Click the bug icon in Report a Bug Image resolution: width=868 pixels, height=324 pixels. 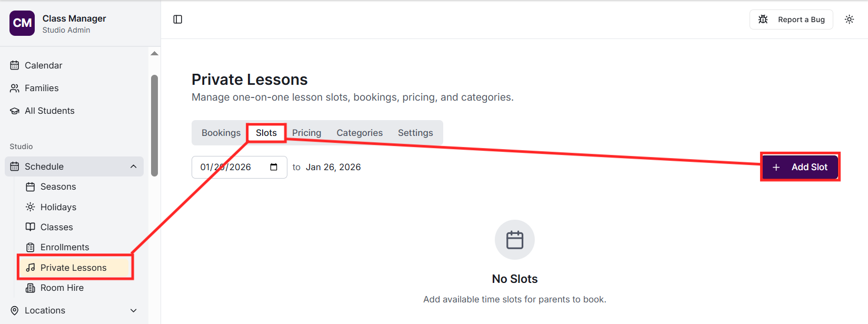pyautogui.click(x=763, y=19)
